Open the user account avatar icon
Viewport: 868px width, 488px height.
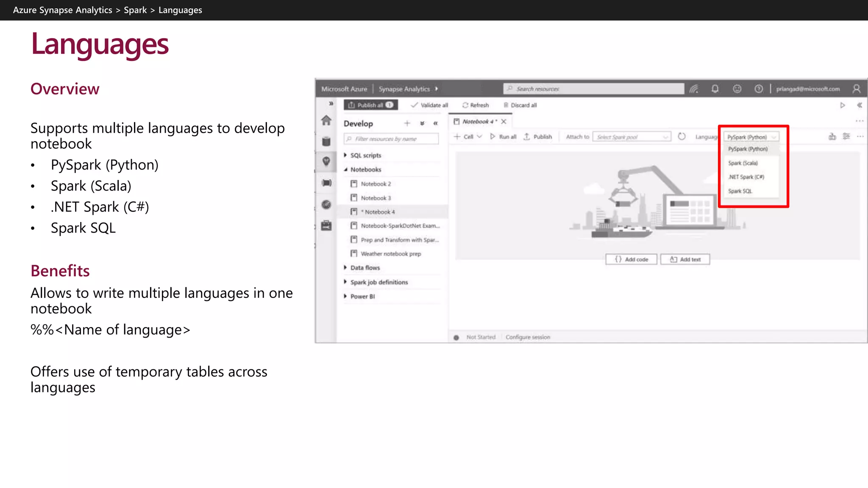(x=856, y=89)
